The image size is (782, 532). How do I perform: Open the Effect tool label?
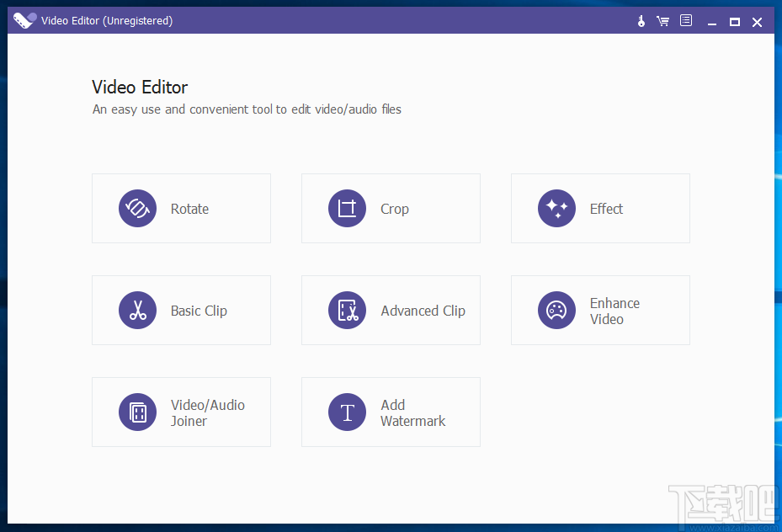(x=606, y=209)
